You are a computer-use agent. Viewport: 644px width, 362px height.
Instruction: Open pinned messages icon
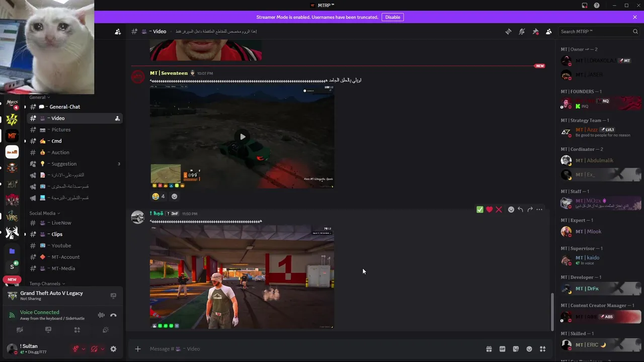pos(535,31)
